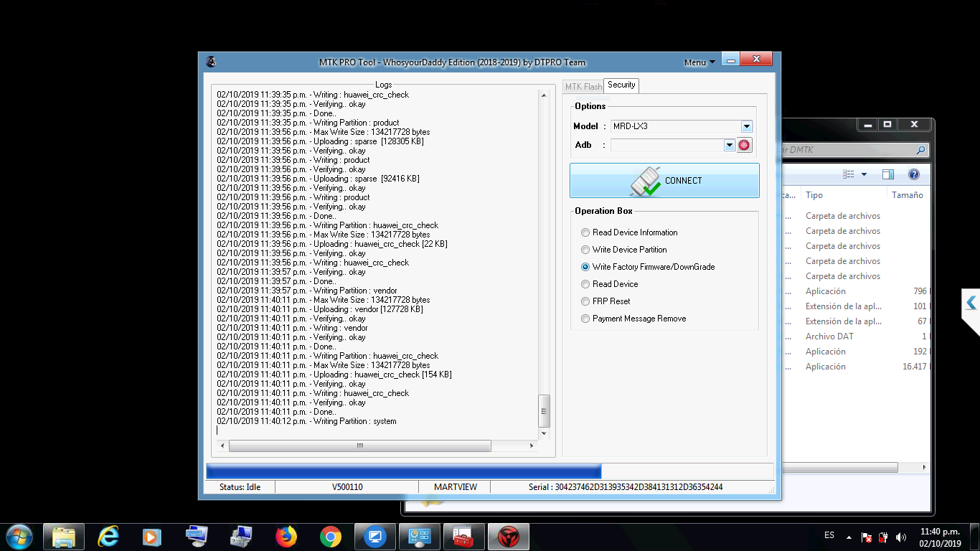Click the volume speaker tray icon
This screenshot has height=551, width=980.
coord(901,537)
